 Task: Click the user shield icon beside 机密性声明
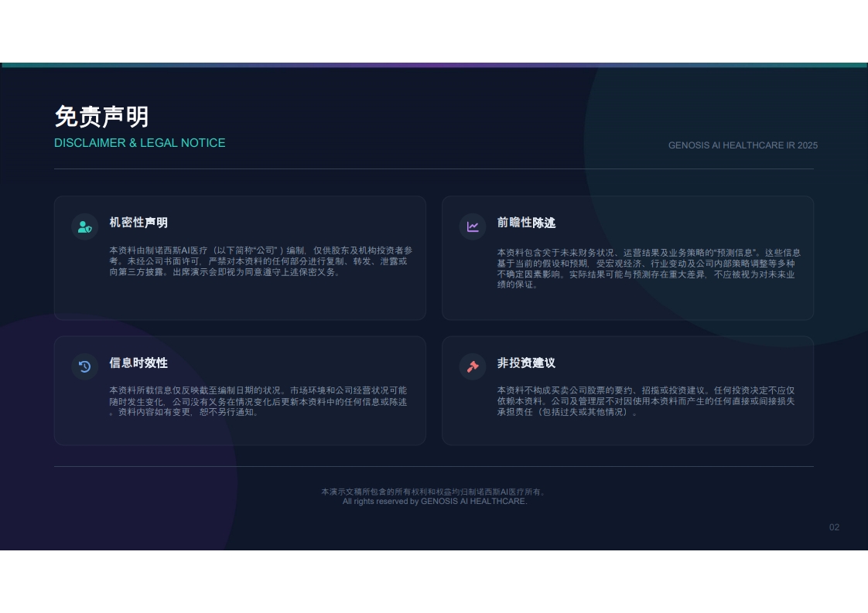84,226
